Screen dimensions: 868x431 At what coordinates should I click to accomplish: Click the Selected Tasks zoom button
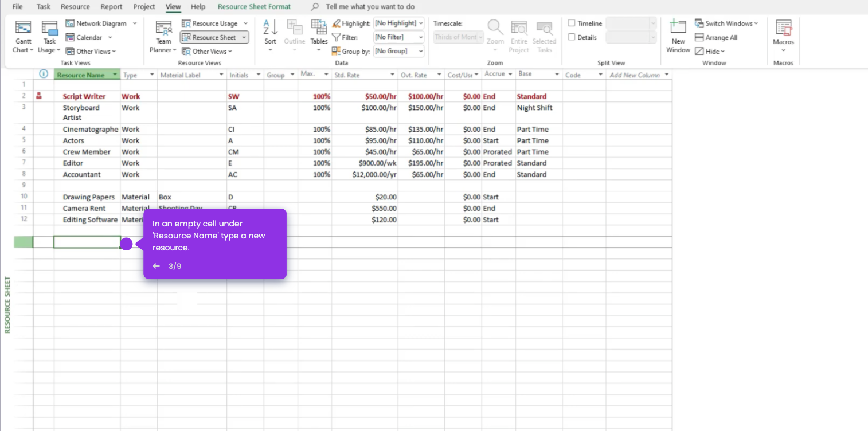544,36
